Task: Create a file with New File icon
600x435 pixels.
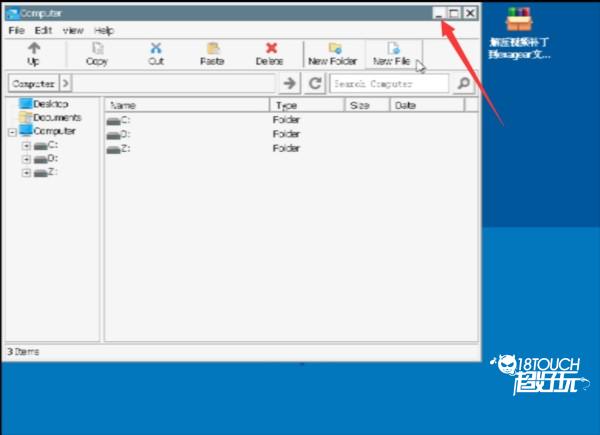Action: point(392,48)
